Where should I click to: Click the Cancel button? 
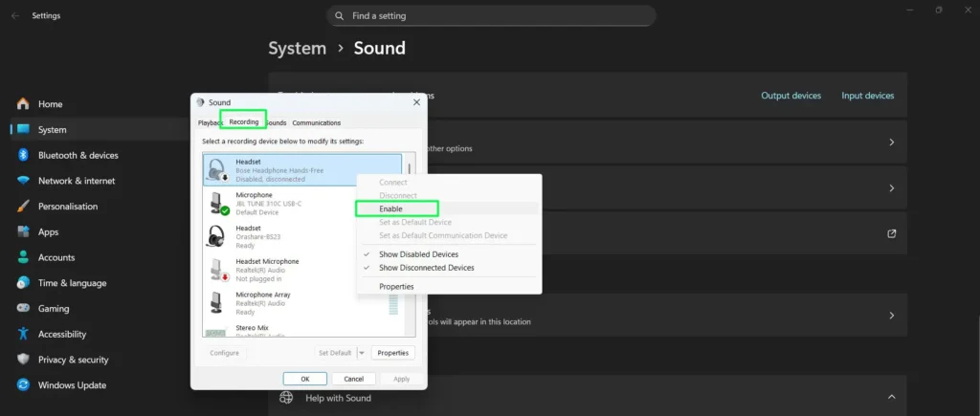coord(354,379)
